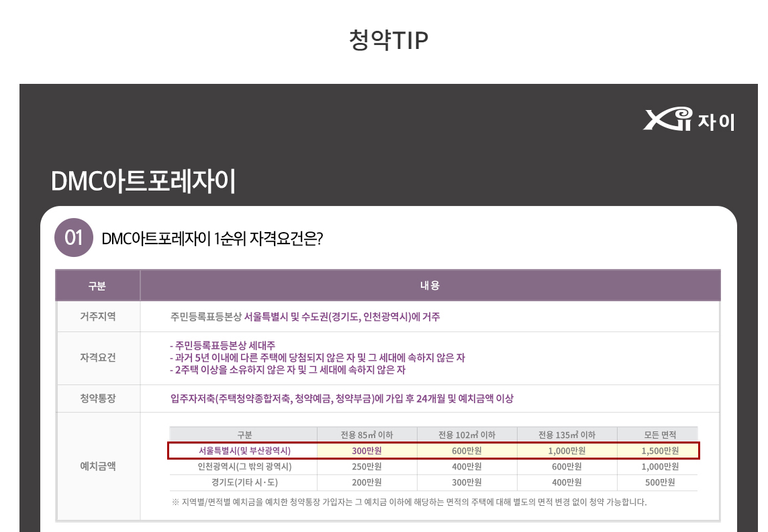The image size is (768, 532).
Task: Click 200만원 in the 경기도 row
Action: coord(367,482)
